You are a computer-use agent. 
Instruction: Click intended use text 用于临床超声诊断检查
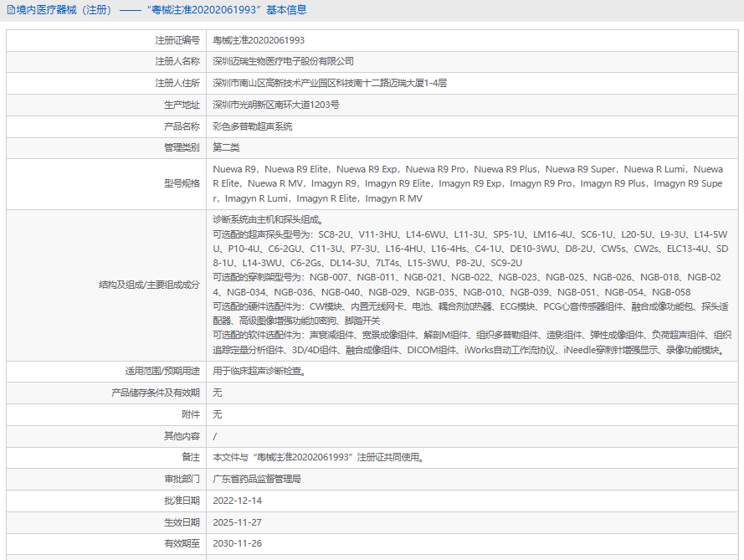click(x=259, y=371)
